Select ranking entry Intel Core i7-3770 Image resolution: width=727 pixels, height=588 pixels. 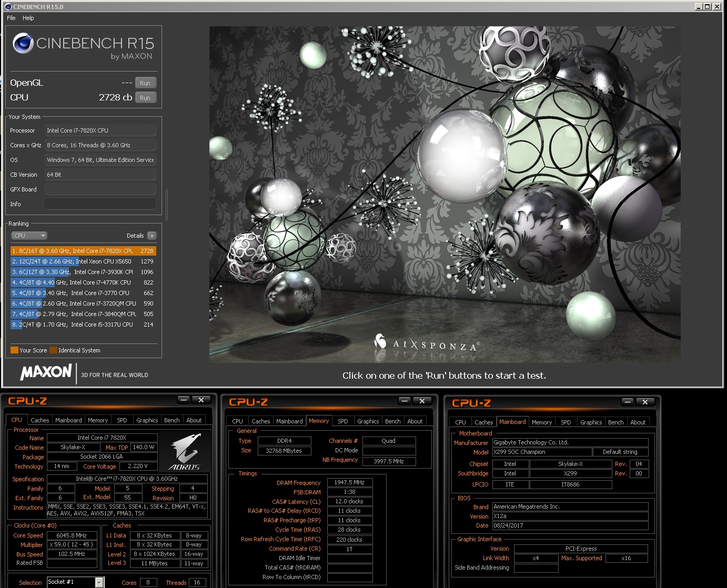point(83,293)
